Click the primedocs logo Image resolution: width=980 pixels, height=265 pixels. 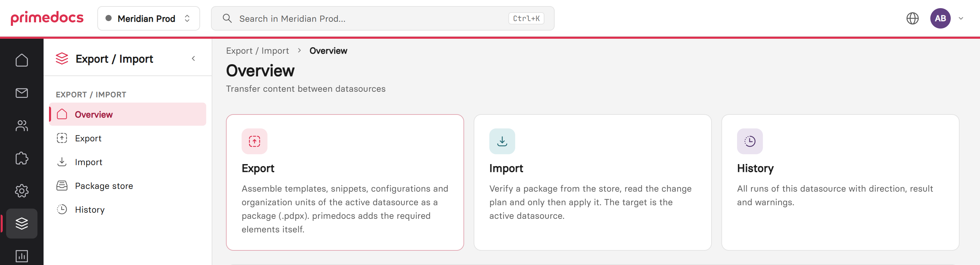[x=47, y=18]
